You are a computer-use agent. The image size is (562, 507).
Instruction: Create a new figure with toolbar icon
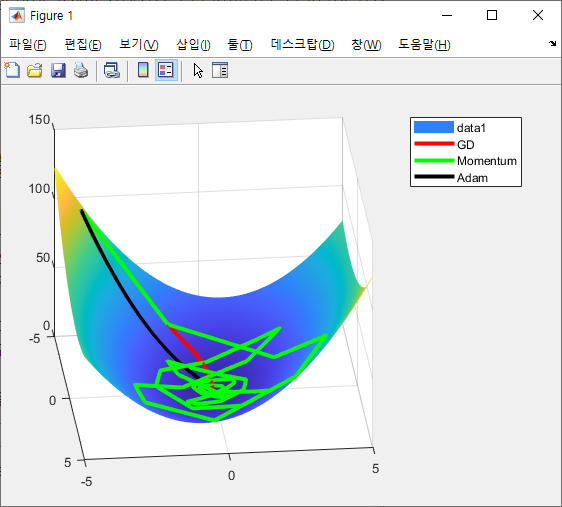click(12, 70)
